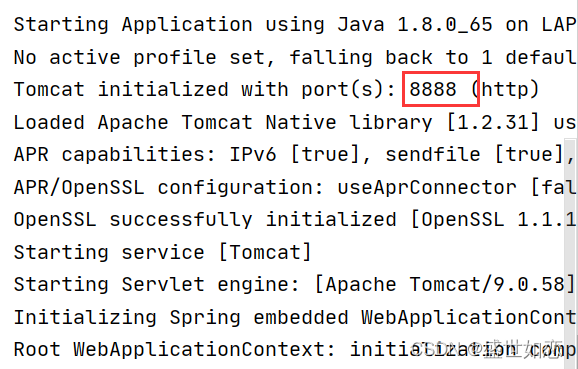Click the 'Loaded Apache Tomcat Native' text
578x369 pixels.
coord(175,122)
